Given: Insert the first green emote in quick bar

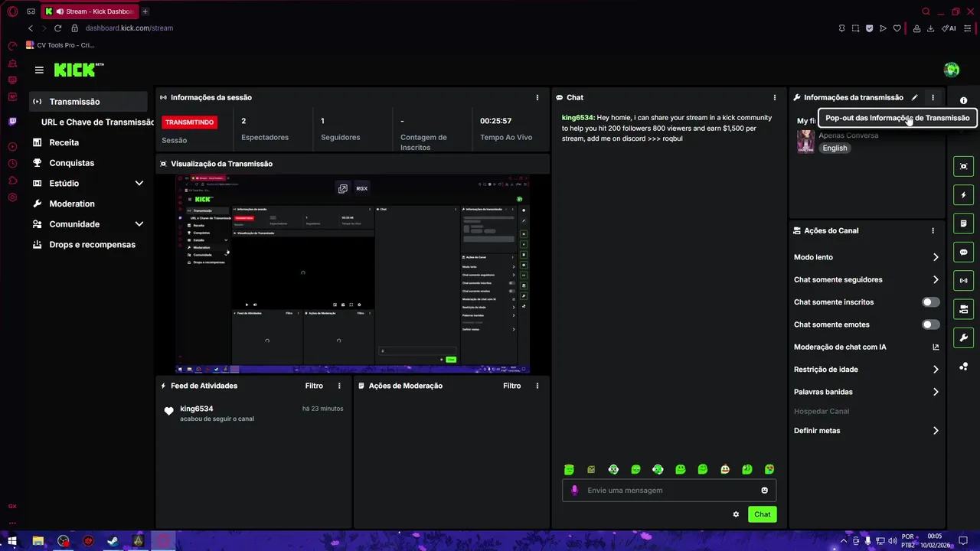Looking at the screenshot, I should click(569, 469).
